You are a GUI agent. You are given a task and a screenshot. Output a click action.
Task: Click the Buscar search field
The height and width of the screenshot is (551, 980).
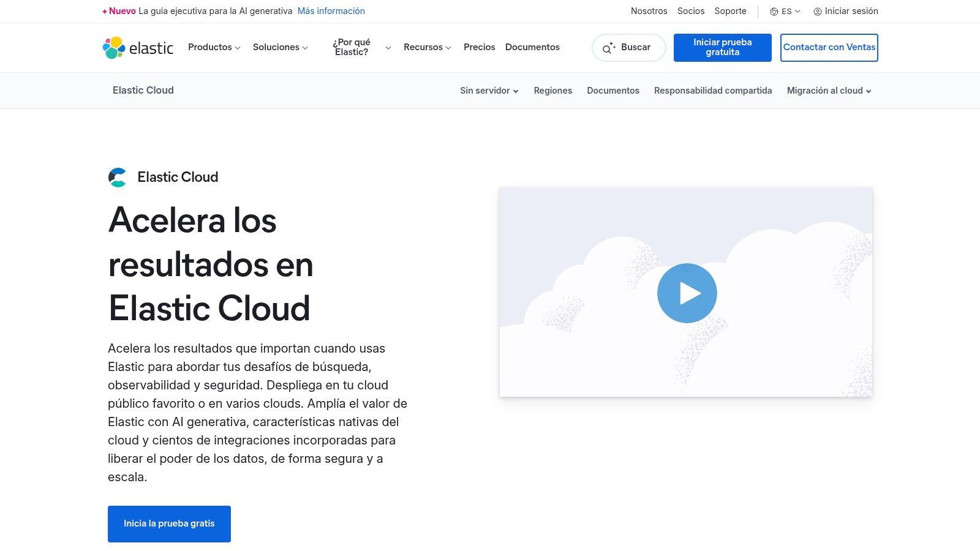(x=629, y=48)
